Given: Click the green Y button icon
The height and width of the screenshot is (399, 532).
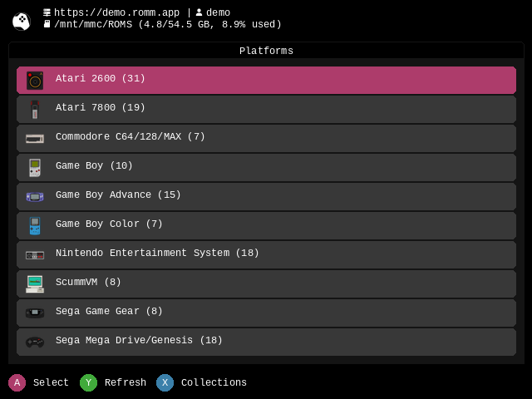Looking at the screenshot, I should 89,382.
